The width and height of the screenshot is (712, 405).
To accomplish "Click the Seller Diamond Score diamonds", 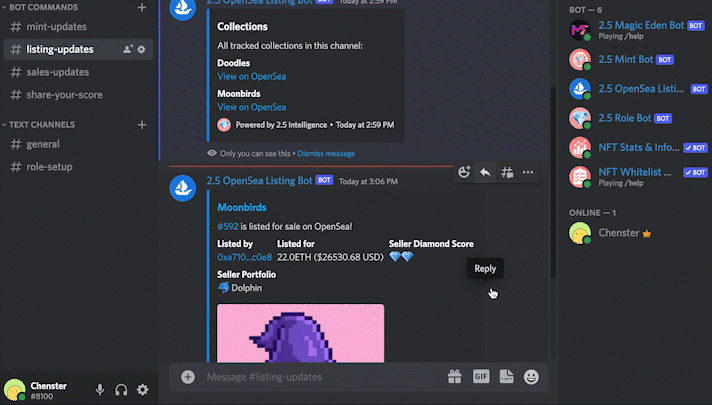I will [x=401, y=257].
